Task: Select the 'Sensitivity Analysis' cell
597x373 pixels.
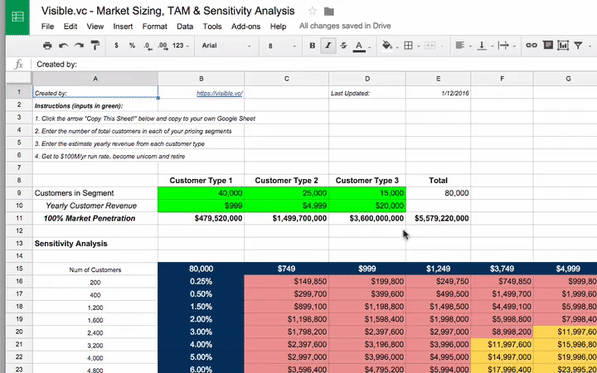Action: (95, 244)
